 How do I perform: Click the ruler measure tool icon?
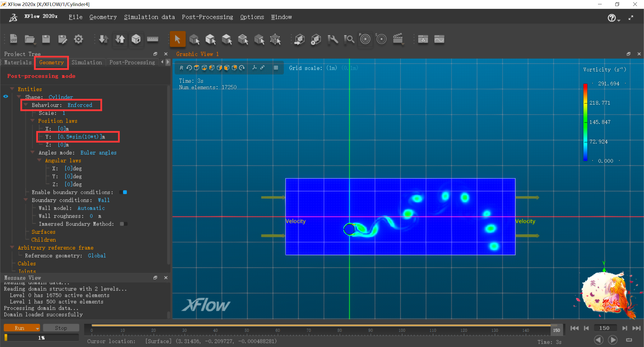coord(152,39)
